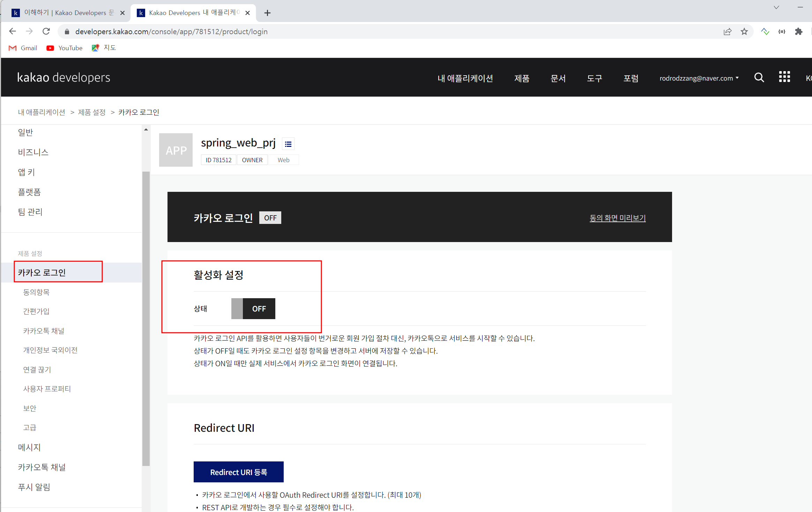The height and width of the screenshot is (512, 812).
Task: Open 동의 화면 미리보기 link
Action: (618, 218)
